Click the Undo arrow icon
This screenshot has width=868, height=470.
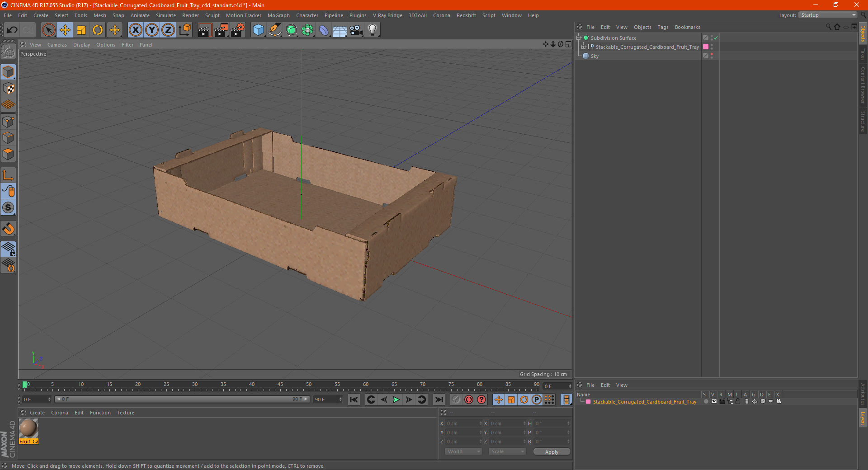12,30
